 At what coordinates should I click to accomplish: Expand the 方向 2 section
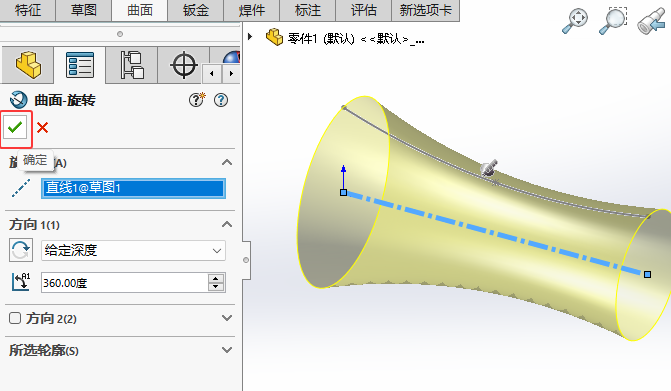click(x=227, y=318)
